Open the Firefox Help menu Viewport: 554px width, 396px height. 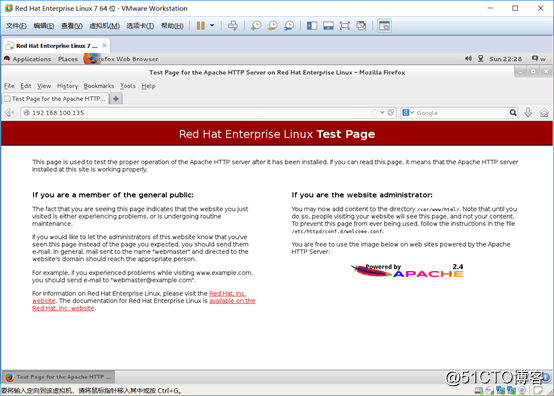[148, 86]
